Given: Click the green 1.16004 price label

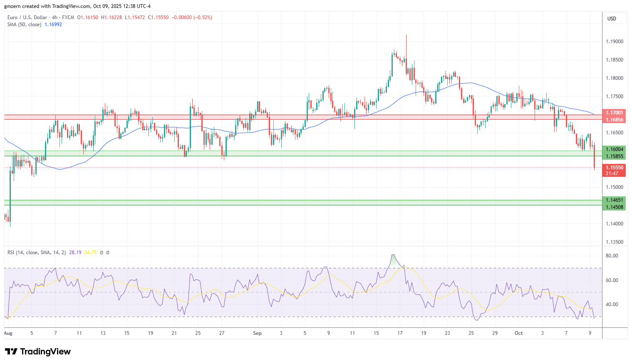Looking at the screenshot, I should 614,149.
